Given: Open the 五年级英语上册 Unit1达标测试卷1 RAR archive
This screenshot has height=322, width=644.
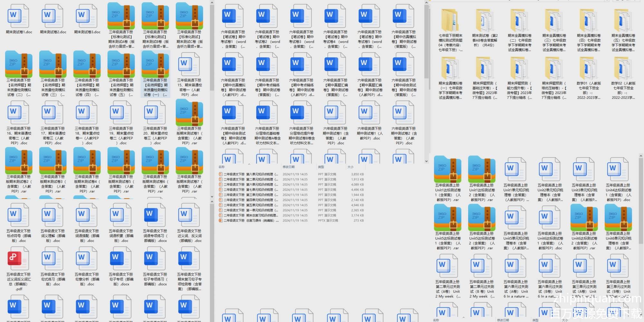Looking at the screenshot, I should point(447,170).
